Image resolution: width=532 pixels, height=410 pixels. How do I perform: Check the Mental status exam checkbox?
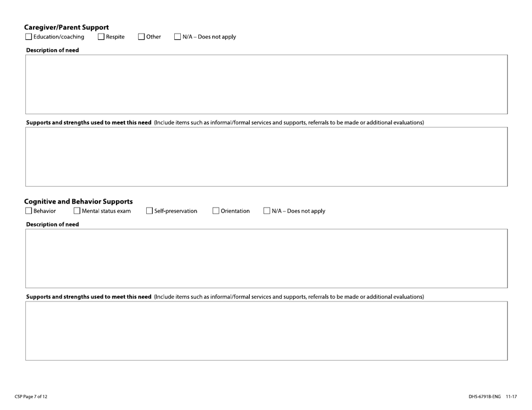point(77,211)
